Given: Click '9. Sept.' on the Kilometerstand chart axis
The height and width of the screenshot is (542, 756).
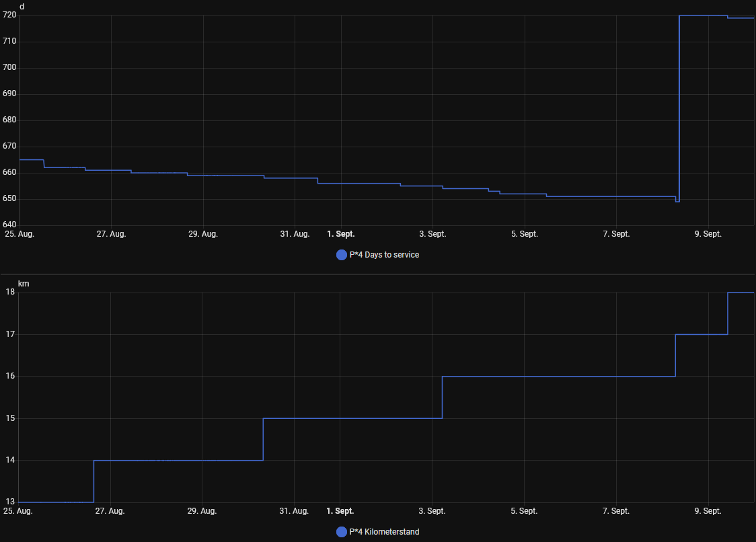Looking at the screenshot, I should [x=708, y=510].
